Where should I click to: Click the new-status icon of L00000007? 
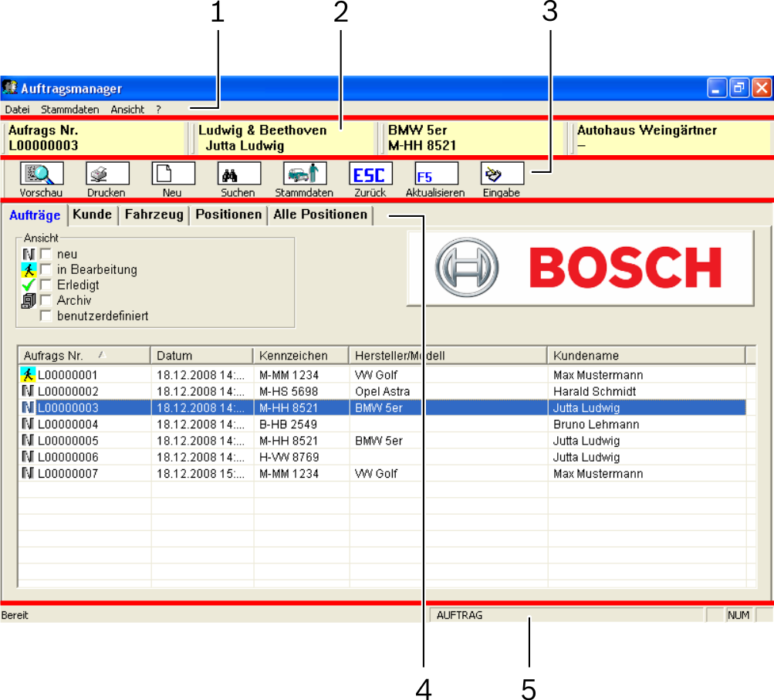[28, 473]
